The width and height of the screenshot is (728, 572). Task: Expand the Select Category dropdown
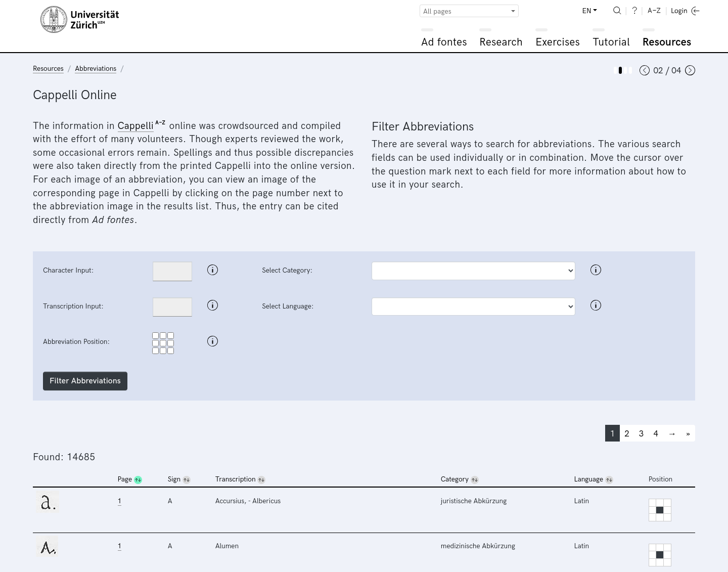pos(473,271)
